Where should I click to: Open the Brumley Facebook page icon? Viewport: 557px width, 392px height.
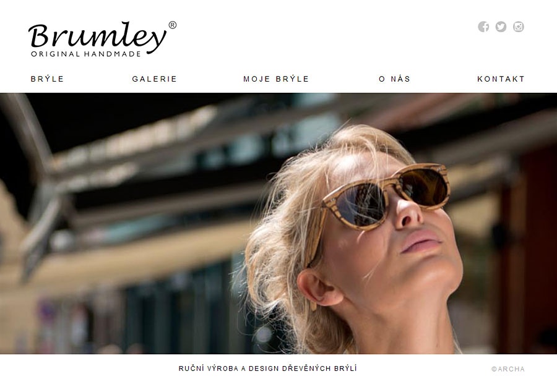483,27
